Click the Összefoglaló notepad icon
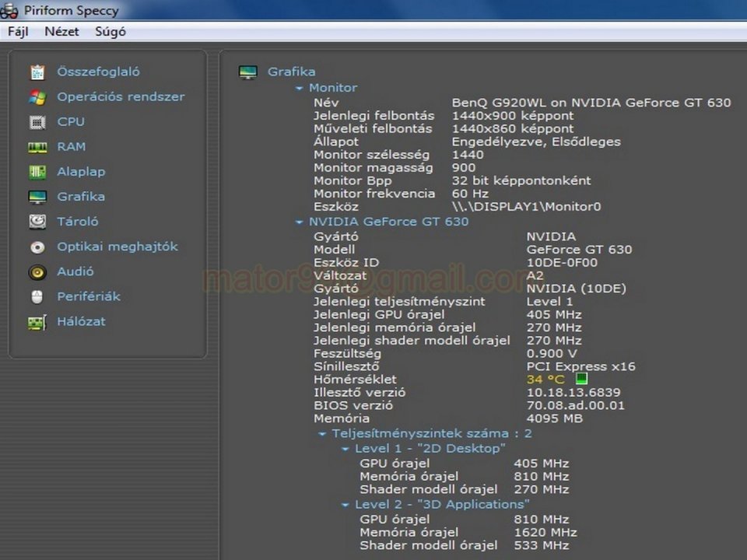747x560 pixels. point(37,72)
